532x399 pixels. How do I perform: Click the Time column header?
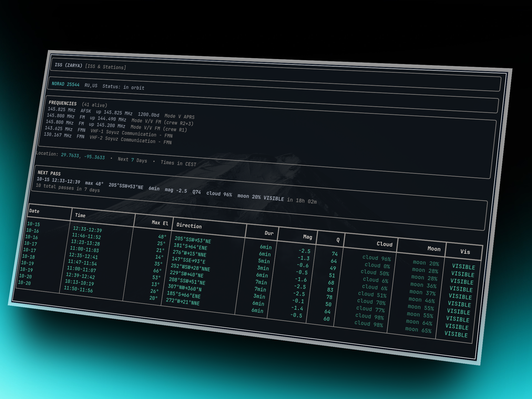tap(80, 215)
